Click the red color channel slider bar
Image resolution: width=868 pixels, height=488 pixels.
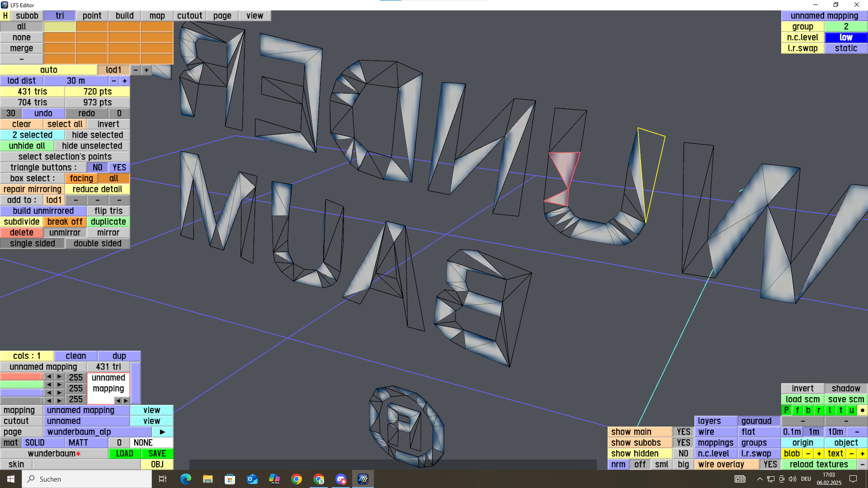pos(22,377)
